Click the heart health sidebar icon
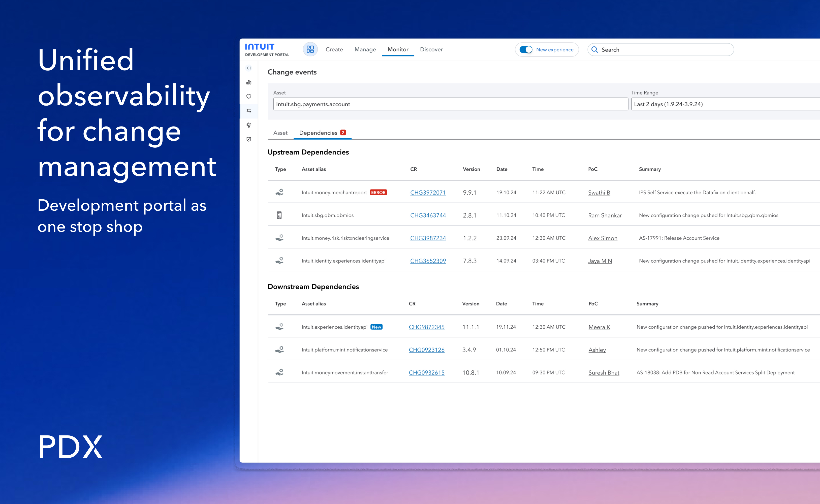This screenshot has height=504, width=820. tap(249, 97)
